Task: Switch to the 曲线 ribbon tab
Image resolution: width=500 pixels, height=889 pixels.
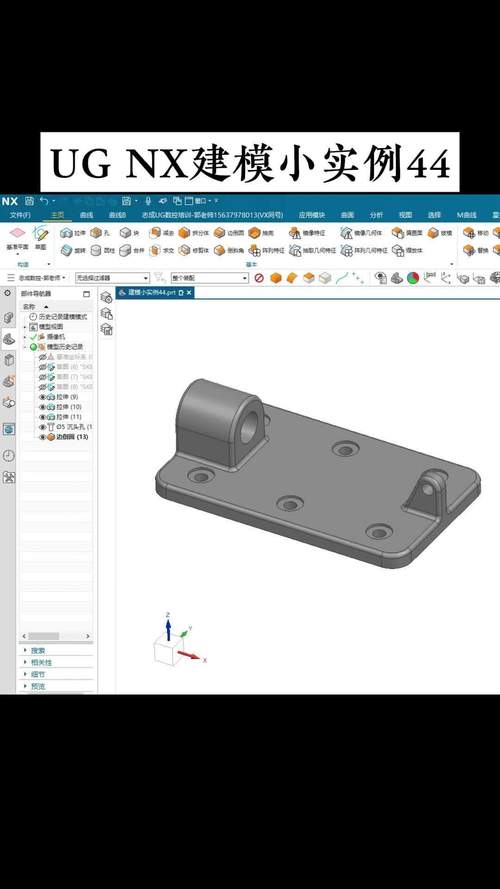Action: click(86, 215)
